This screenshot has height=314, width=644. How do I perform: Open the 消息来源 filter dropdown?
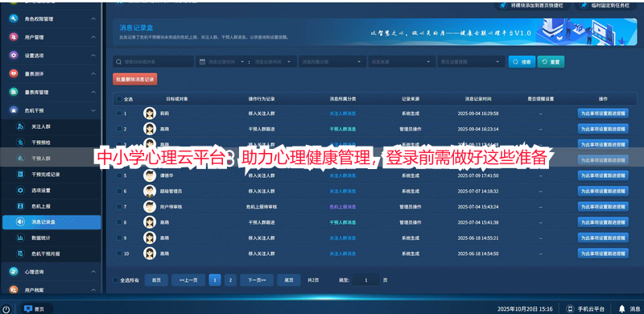[x=402, y=62]
